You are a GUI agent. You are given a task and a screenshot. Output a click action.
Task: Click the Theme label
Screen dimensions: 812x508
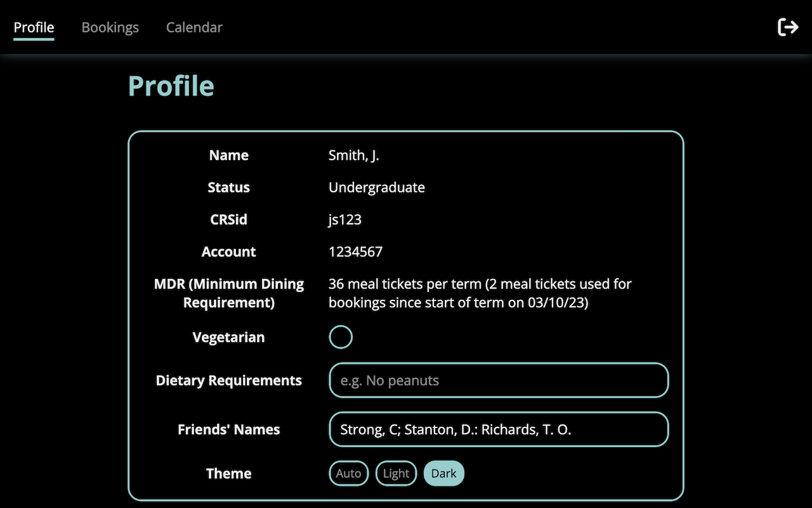(x=229, y=474)
